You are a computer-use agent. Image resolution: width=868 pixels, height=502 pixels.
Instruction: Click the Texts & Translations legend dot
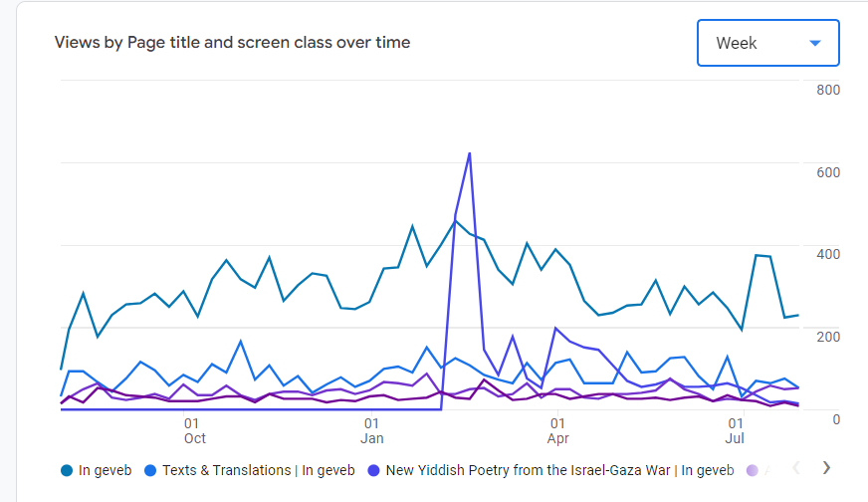pos(150,471)
